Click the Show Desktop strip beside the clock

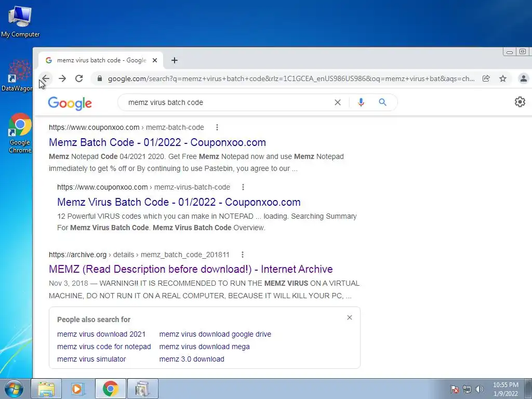click(528, 389)
